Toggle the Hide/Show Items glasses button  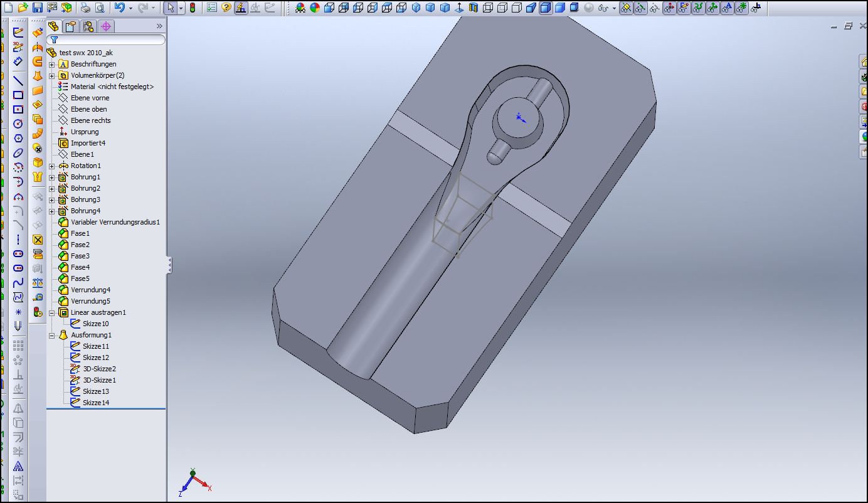(603, 8)
